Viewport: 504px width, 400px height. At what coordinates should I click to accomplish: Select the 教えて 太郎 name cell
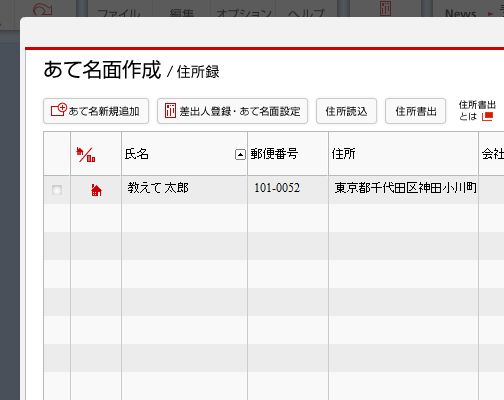pyautogui.click(x=184, y=190)
